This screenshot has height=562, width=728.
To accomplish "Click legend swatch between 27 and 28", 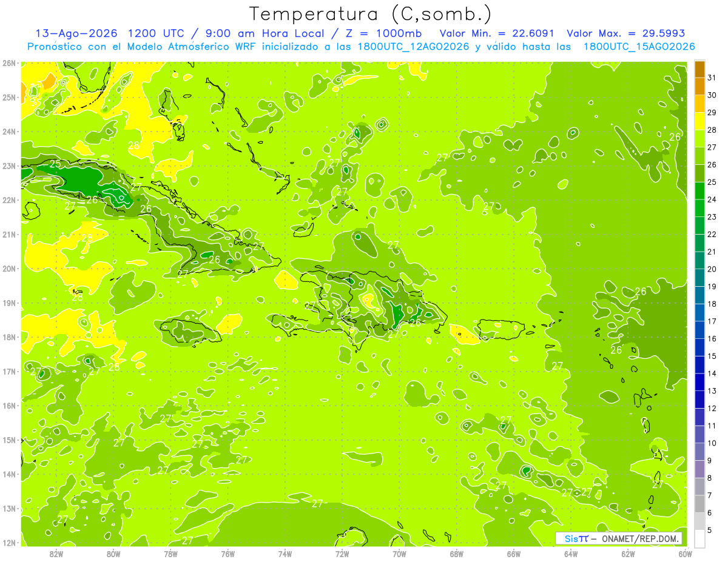I will pyautogui.click(x=699, y=138).
